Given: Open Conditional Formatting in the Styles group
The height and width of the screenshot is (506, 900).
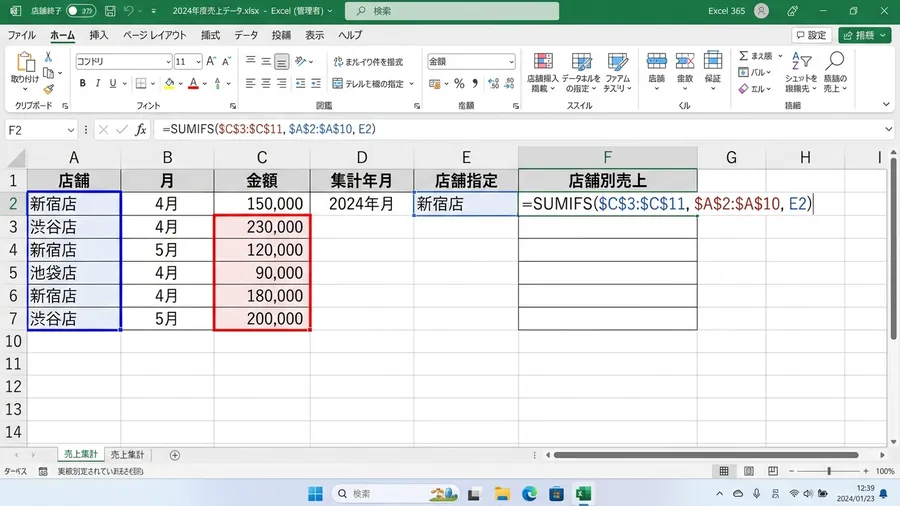Looking at the screenshot, I should 542,72.
